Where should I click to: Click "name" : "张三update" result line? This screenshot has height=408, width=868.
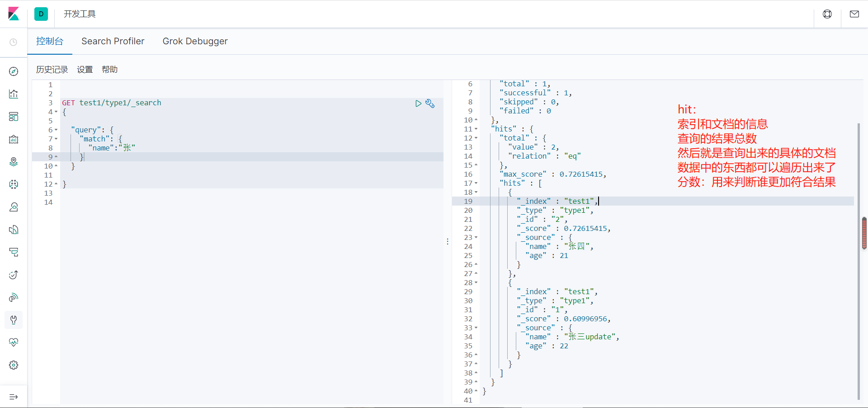[x=572, y=337]
